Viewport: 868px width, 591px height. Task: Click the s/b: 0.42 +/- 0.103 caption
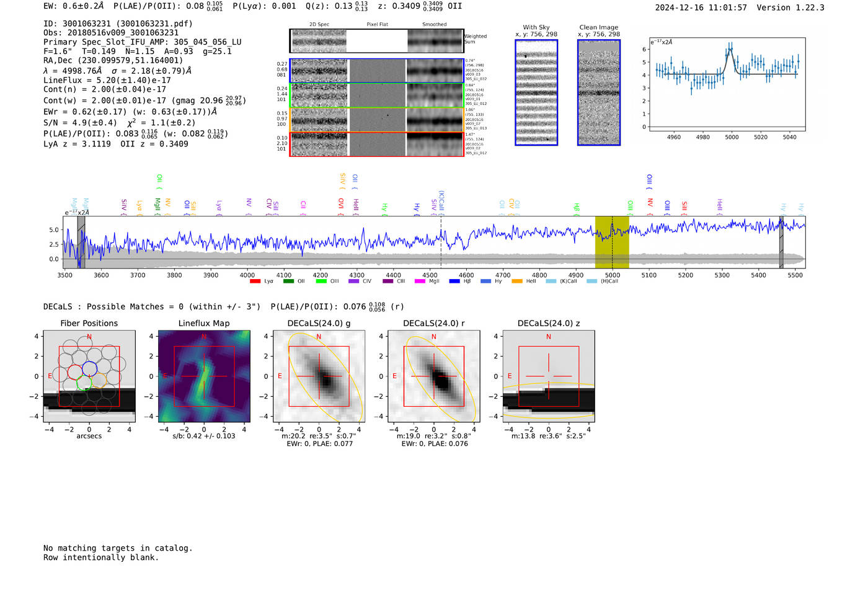tap(204, 436)
